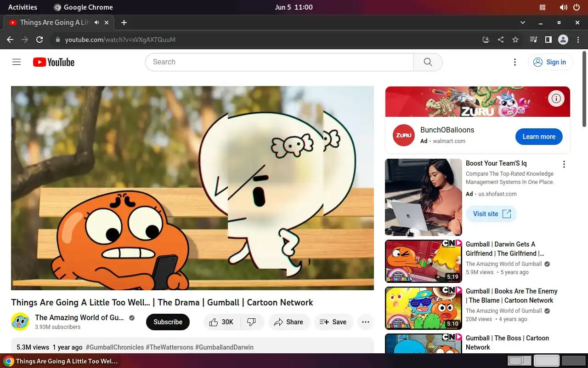Click the search magnifier button
The height and width of the screenshot is (368, 588).
click(428, 62)
